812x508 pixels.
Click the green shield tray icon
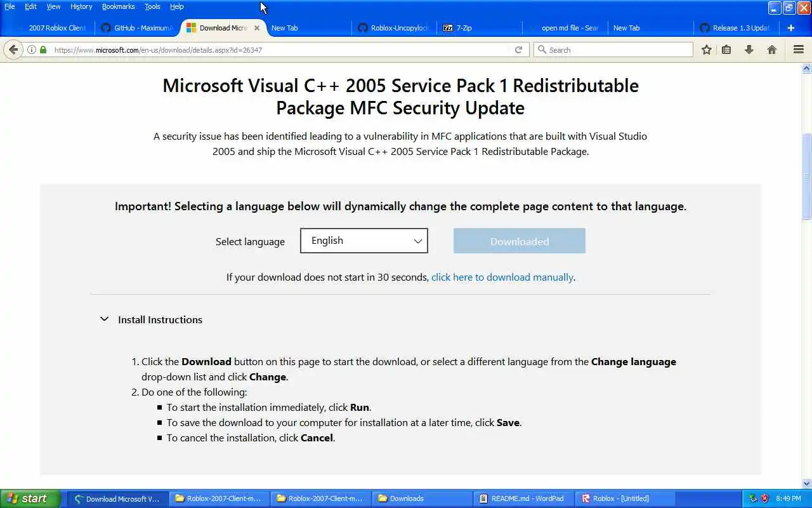click(x=753, y=498)
